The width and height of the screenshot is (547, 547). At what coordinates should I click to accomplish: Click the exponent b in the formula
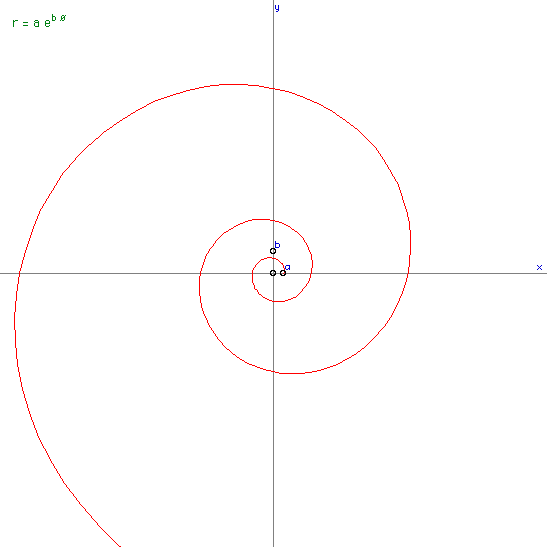pos(54,17)
